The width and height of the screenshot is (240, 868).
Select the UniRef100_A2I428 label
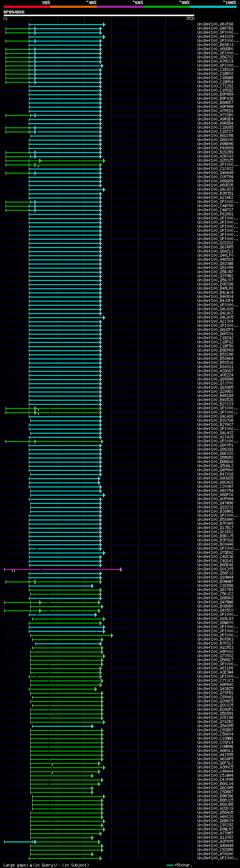click(215, 437)
